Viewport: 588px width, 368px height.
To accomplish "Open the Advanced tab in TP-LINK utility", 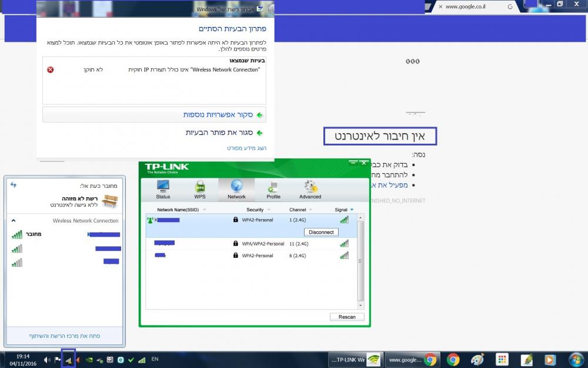I will 310,189.
